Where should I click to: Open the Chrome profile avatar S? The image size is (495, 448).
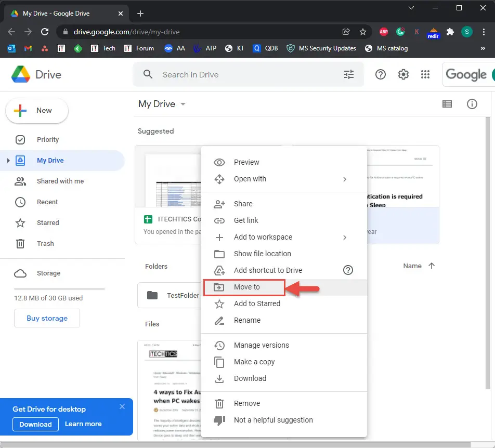[x=466, y=32]
